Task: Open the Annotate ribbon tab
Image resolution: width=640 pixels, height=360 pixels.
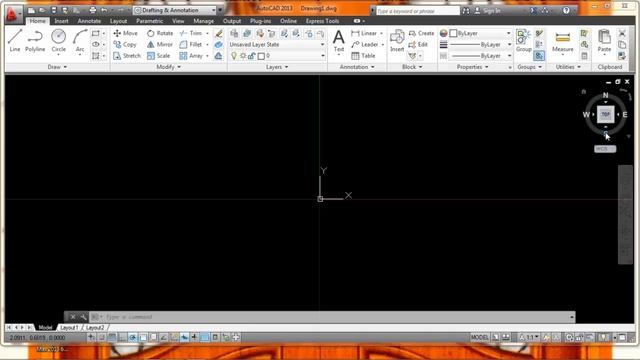Action: click(89, 21)
